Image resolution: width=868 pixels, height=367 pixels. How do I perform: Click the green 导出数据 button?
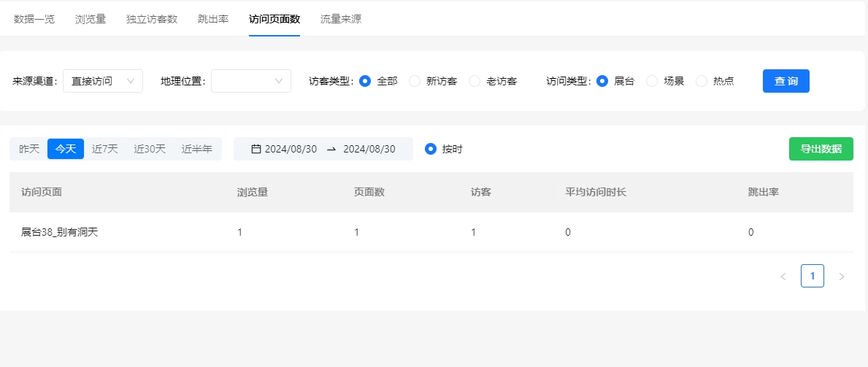[821, 149]
